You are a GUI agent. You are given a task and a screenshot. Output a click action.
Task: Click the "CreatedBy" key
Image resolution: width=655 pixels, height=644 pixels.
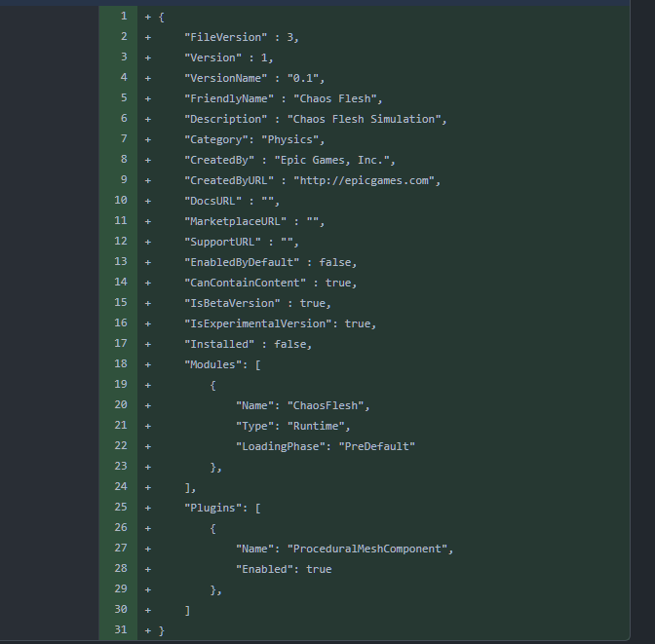click(219, 160)
